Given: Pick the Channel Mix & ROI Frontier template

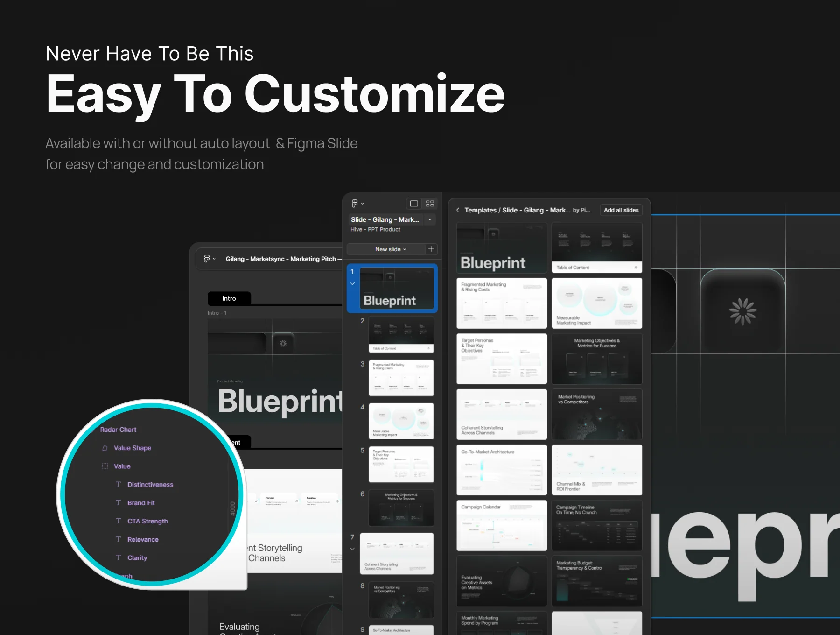Looking at the screenshot, I should pos(597,470).
